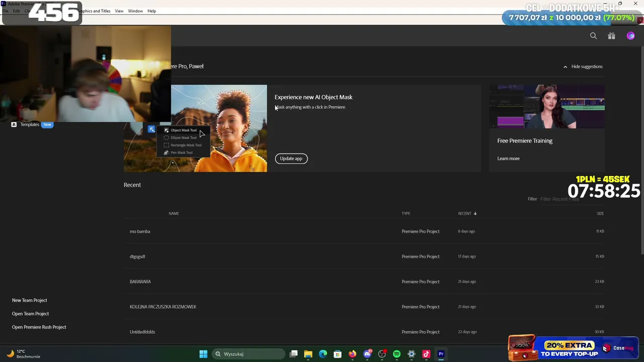644x362 pixels.
Task: Click Open Team Project
Action: click(31, 314)
